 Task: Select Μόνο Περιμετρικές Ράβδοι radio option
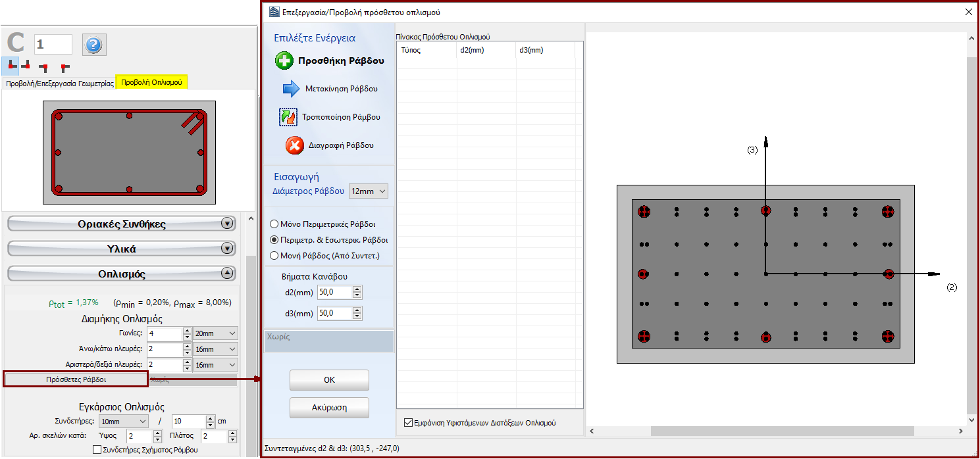[274, 224]
